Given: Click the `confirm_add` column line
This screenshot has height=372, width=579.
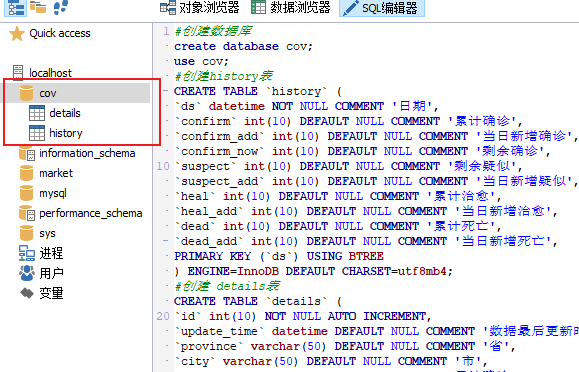Looking at the screenshot, I should (x=376, y=136).
